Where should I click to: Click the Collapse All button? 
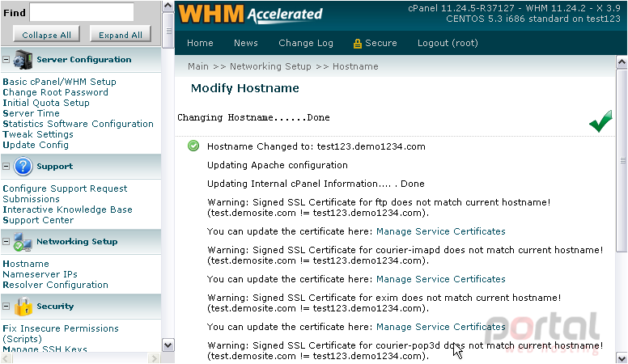(x=46, y=35)
